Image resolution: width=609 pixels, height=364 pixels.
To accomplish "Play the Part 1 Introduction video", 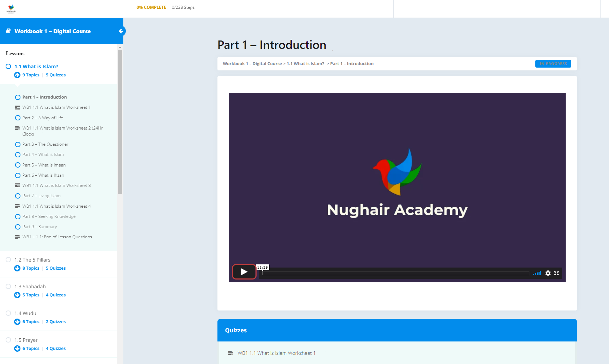I will pyautogui.click(x=244, y=272).
